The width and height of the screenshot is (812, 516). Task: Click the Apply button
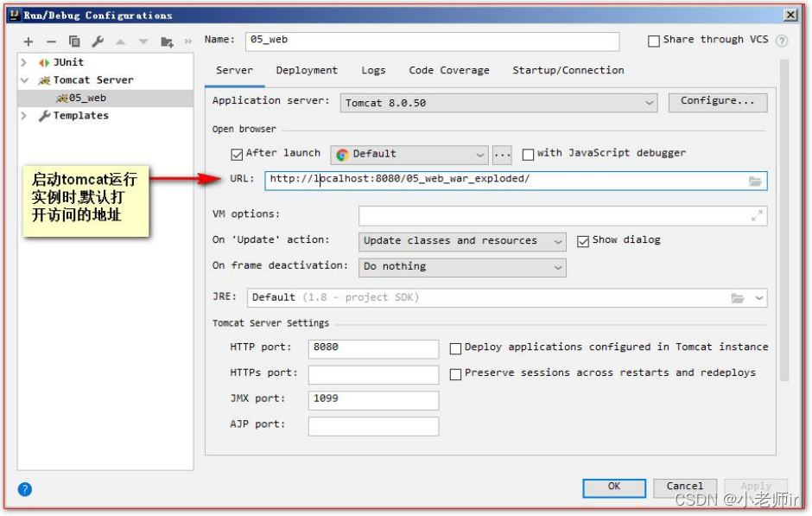pyautogui.click(x=756, y=487)
